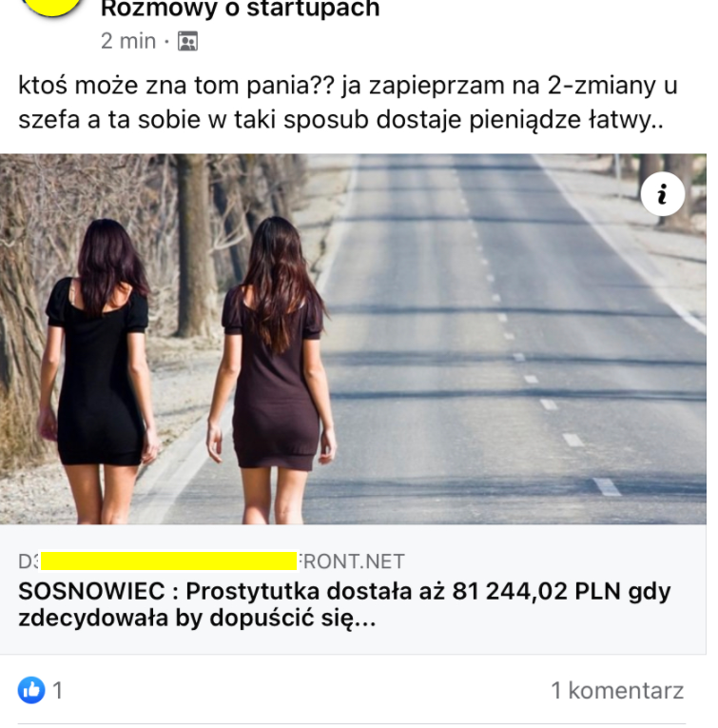Click the link info 'i' icon
Screen dimensions: 718x728
pyautogui.click(x=662, y=194)
